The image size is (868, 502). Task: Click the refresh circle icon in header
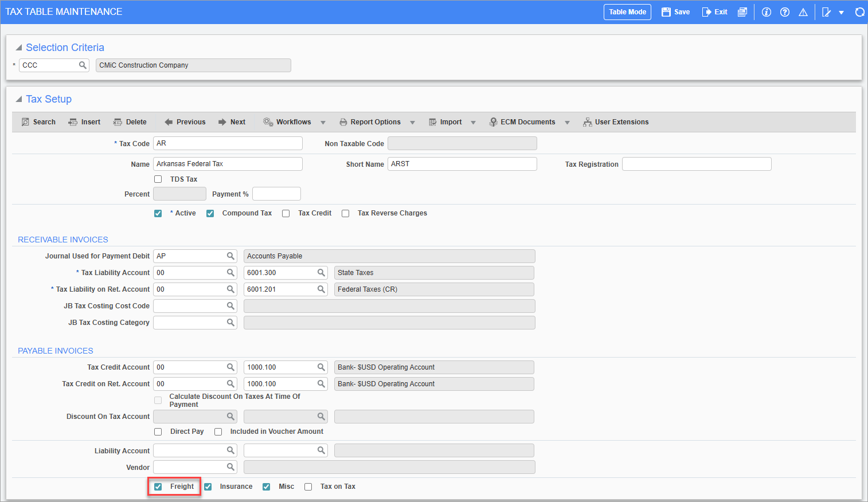(859, 12)
